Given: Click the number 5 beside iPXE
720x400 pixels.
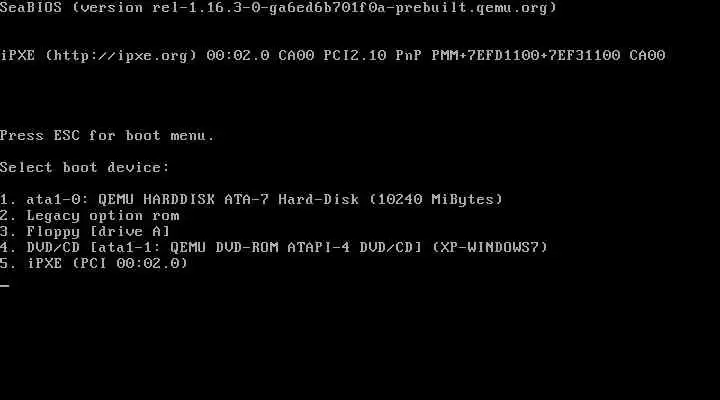Looking at the screenshot, I should 5,263.
